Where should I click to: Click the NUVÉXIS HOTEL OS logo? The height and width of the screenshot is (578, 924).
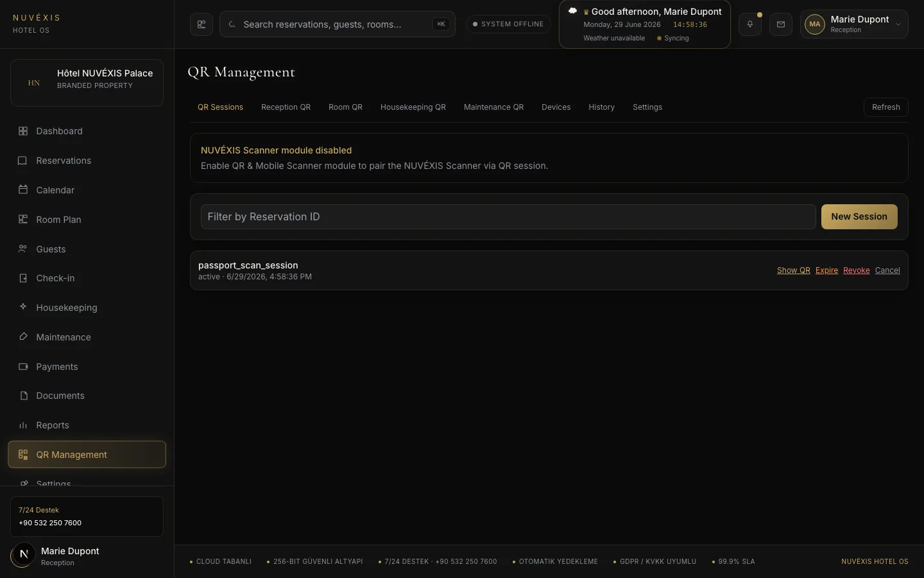pos(37,24)
